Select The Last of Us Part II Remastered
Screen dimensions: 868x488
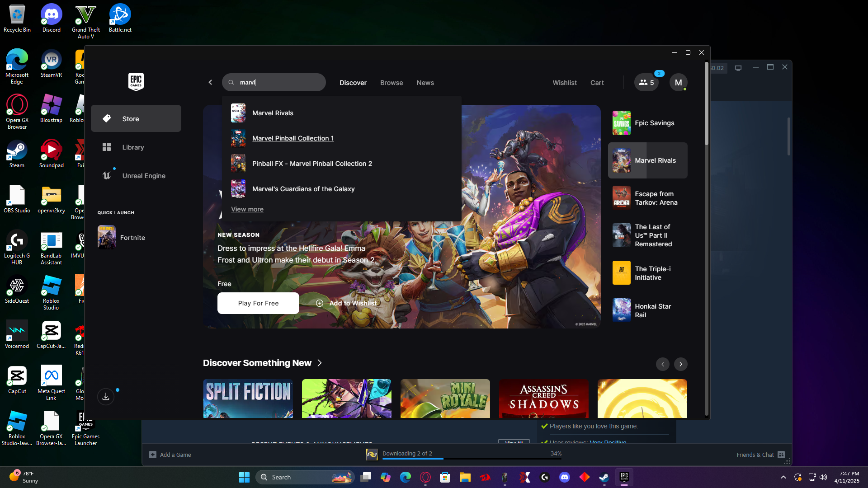pos(647,235)
